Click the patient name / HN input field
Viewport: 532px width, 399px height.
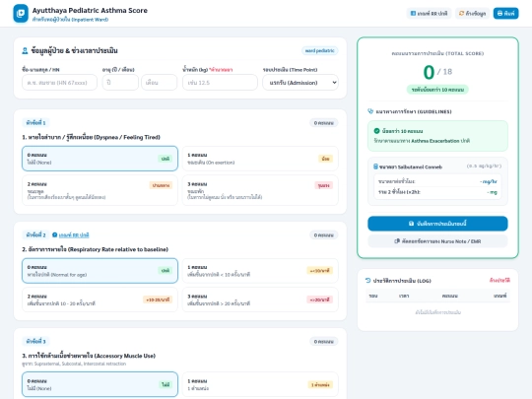pyautogui.click(x=59, y=83)
